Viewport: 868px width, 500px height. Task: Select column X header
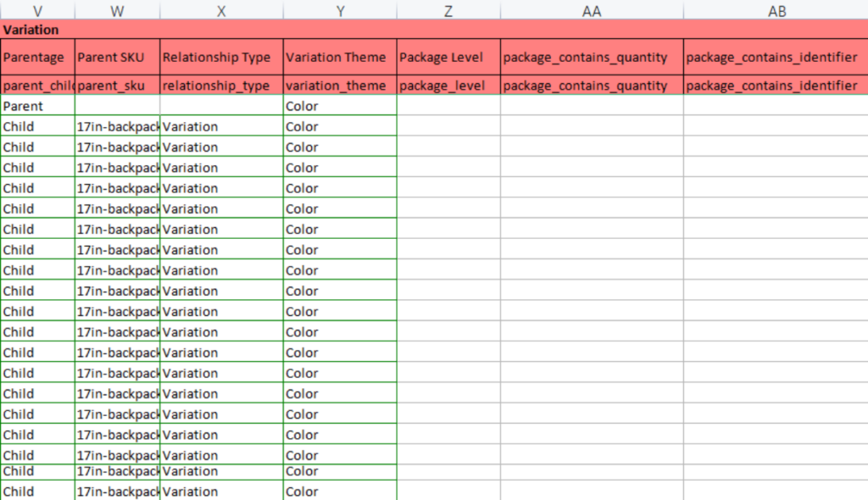click(x=221, y=10)
